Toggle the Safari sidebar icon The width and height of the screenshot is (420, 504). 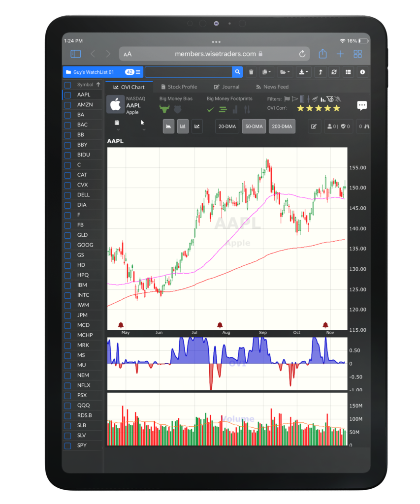[x=75, y=54]
